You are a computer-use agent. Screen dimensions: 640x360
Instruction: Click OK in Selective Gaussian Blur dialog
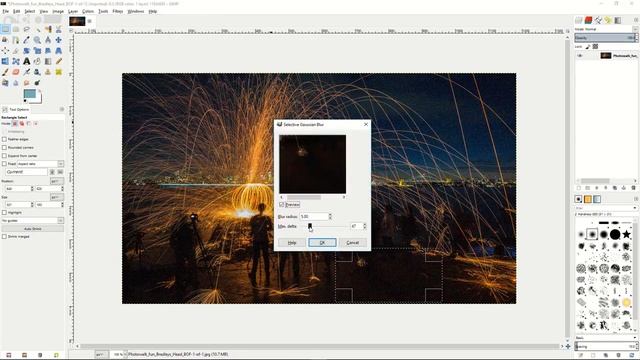click(x=322, y=242)
